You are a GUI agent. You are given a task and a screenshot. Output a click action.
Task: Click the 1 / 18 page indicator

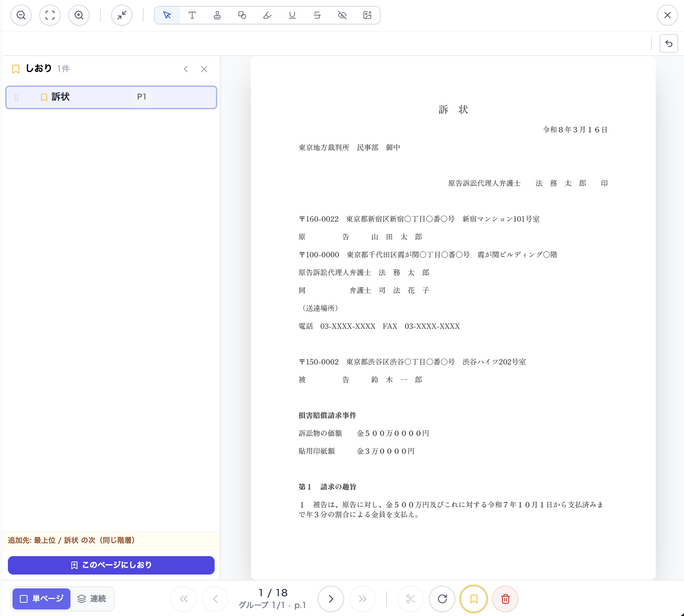pyautogui.click(x=273, y=593)
